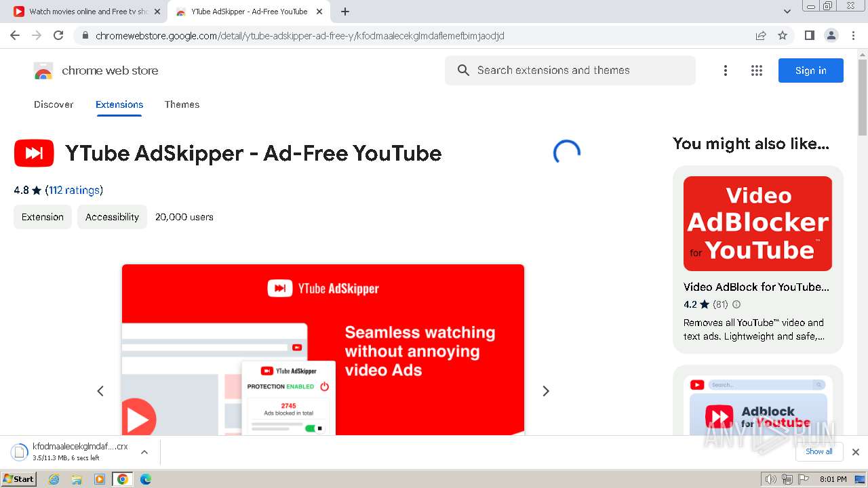The image size is (868, 488).
Task: Open the network tray icon
Action: [x=787, y=479]
